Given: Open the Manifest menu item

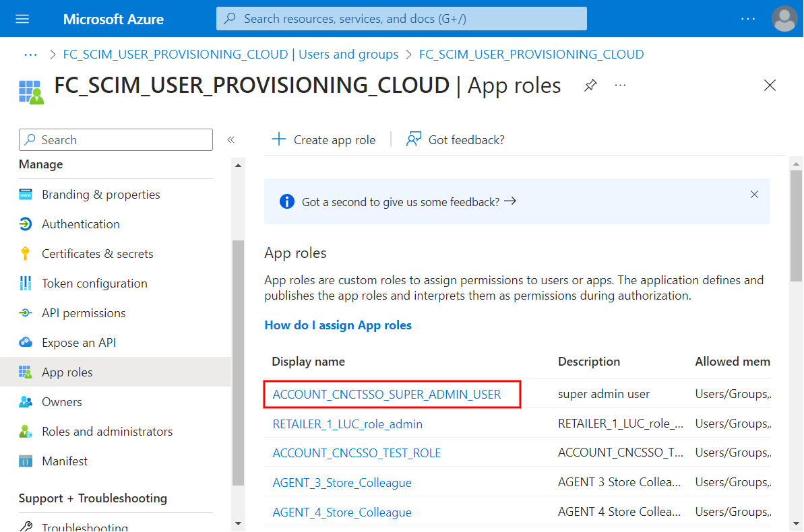Looking at the screenshot, I should (65, 461).
